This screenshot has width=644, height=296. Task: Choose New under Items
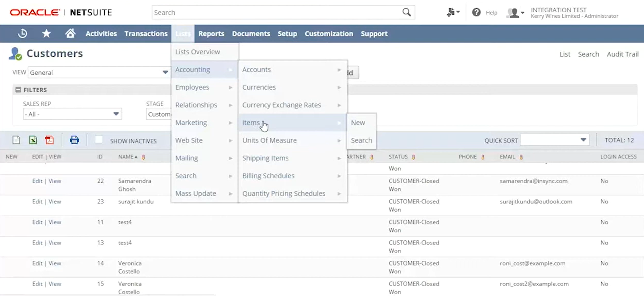coord(361,122)
